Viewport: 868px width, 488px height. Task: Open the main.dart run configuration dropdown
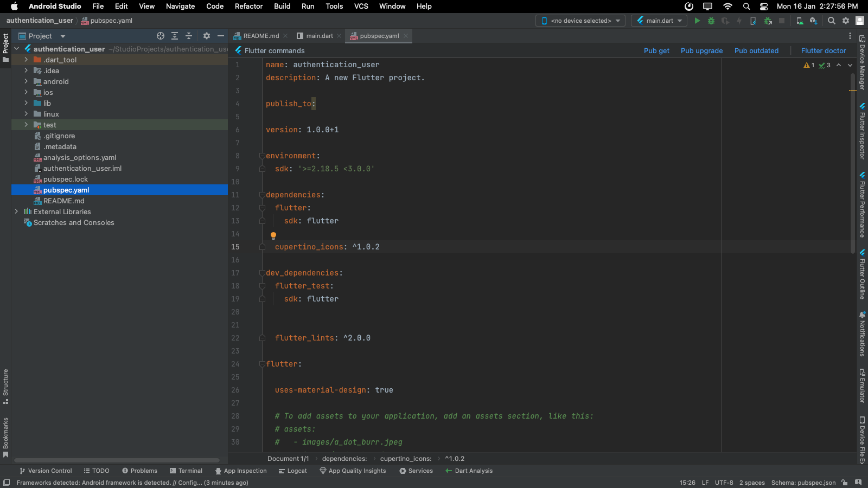[659, 21]
